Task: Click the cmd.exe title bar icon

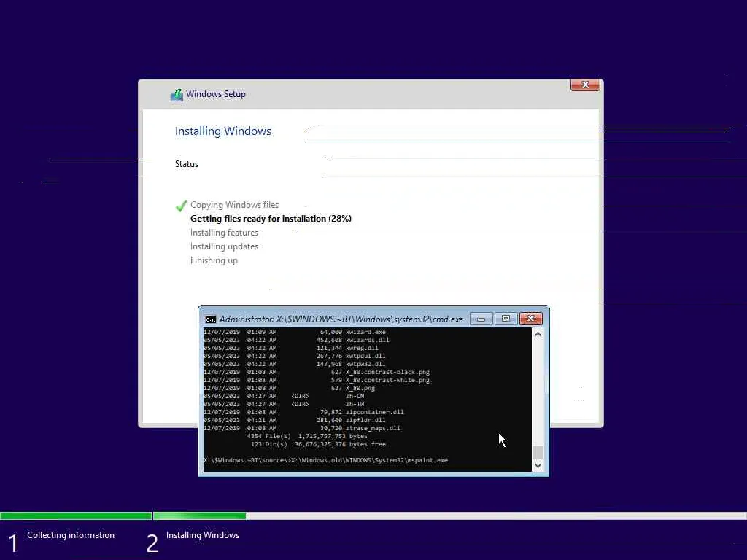Action: (x=210, y=319)
